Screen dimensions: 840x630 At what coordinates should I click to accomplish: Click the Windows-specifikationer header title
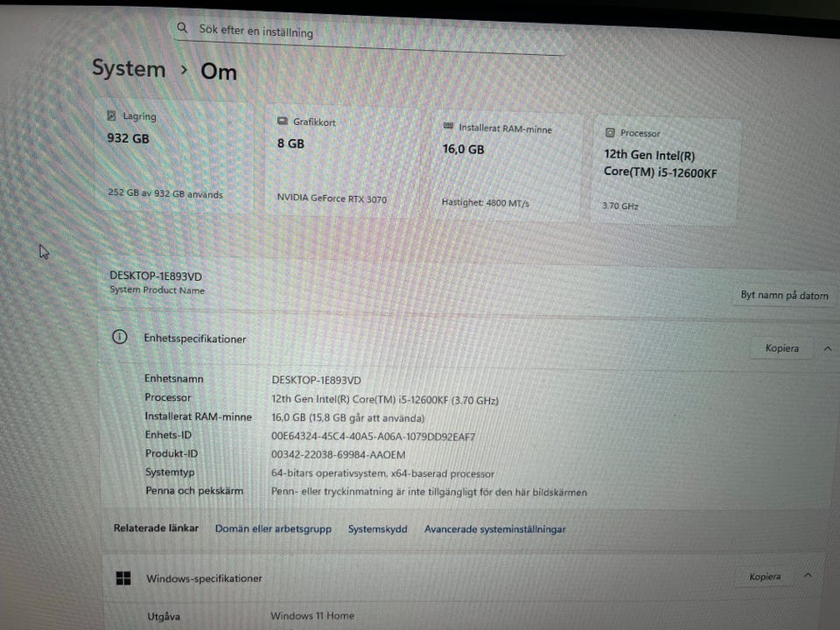tap(204, 578)
